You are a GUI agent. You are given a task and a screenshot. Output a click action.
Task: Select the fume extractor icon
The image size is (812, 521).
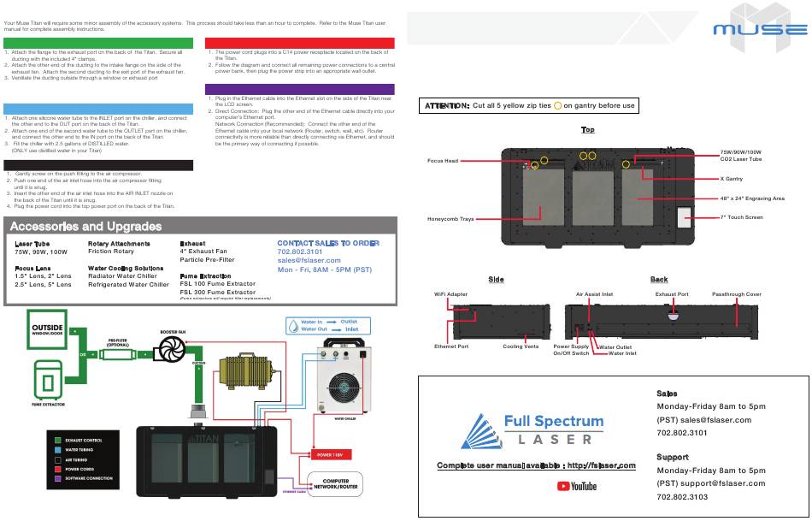tap(48, 380)
